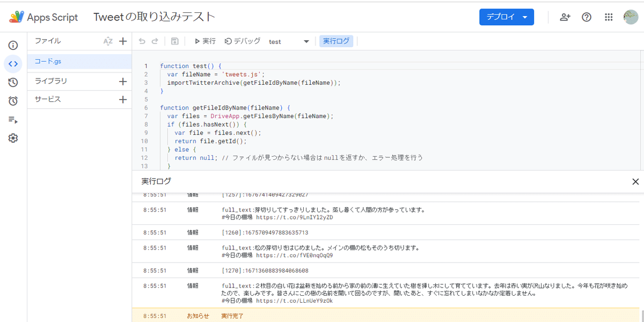Share the project with the add-person icon
This screenshot has height=322, width=644.
(565, 17)
